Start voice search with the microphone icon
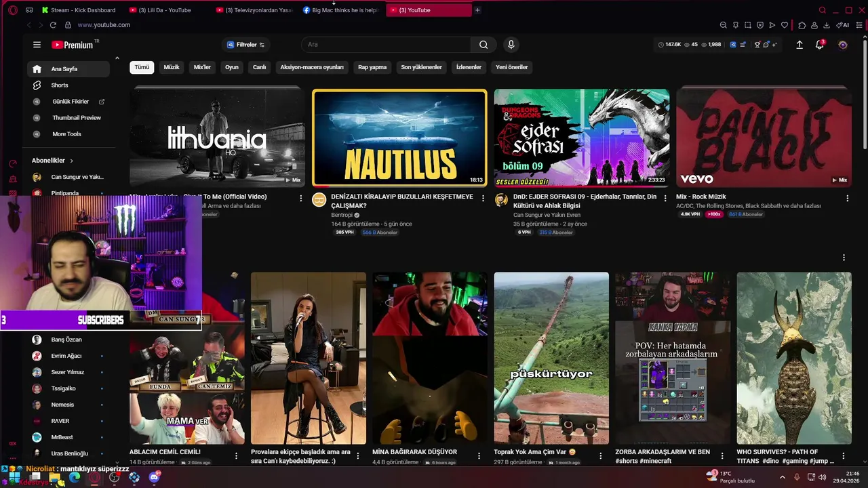The width and height of the screenshot is (868, 488). [x=511, y=45]
